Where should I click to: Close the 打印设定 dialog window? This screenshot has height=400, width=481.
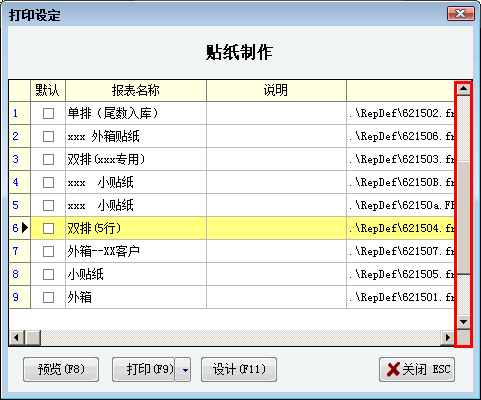coord(461,14)
